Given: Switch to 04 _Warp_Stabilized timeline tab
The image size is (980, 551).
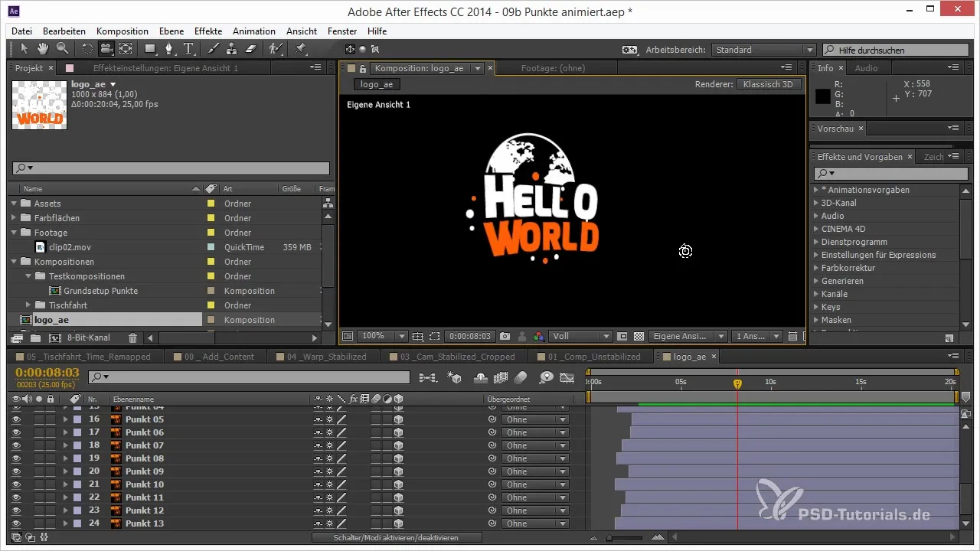Looking at the screenshot, I should tap(326, 357).
